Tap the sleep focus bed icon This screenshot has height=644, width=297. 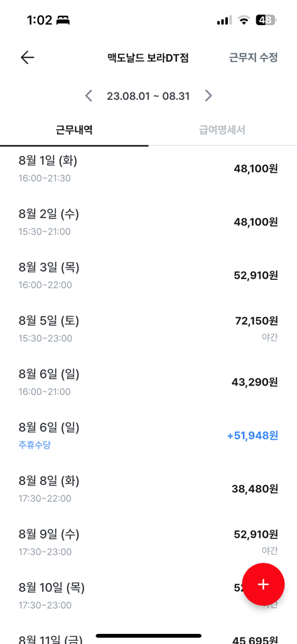[x=63, y=19]
